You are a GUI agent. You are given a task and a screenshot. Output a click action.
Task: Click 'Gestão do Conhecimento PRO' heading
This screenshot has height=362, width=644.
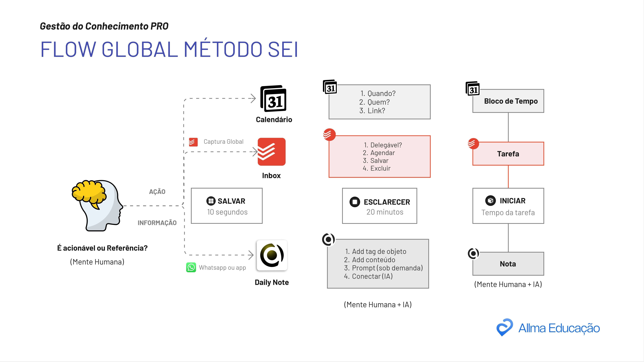104,26
